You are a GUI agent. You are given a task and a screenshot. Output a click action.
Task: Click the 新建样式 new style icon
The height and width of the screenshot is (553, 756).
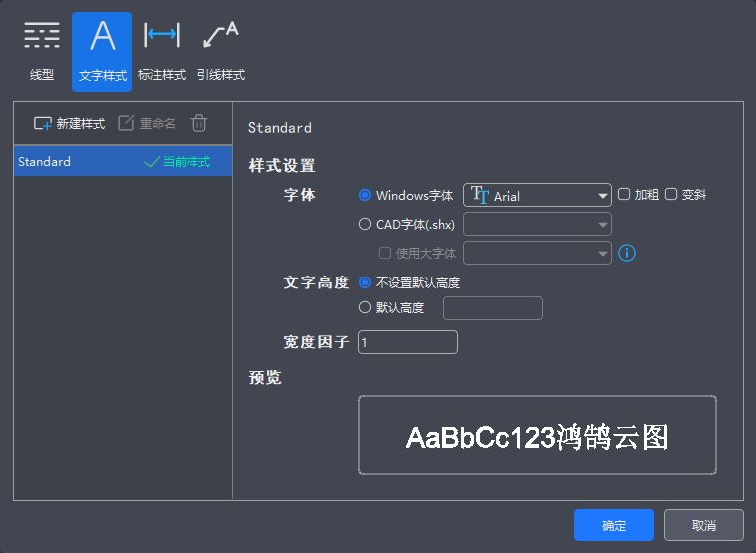pyautogui.click(x=43, y=123)
